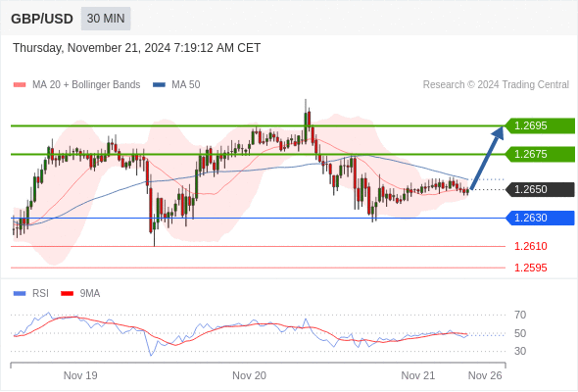Click the 1.2695 green resistance price tag

click(540, 125)
